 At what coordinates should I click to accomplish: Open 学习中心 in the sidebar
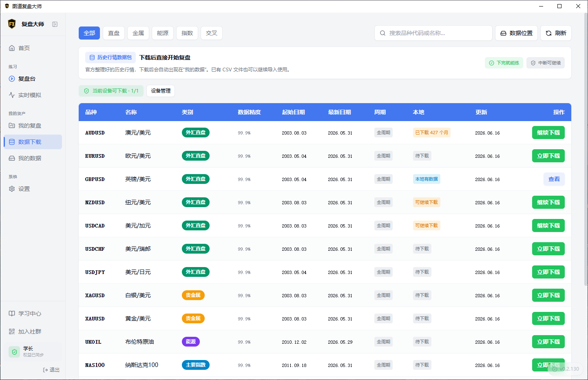coord(33,314)
